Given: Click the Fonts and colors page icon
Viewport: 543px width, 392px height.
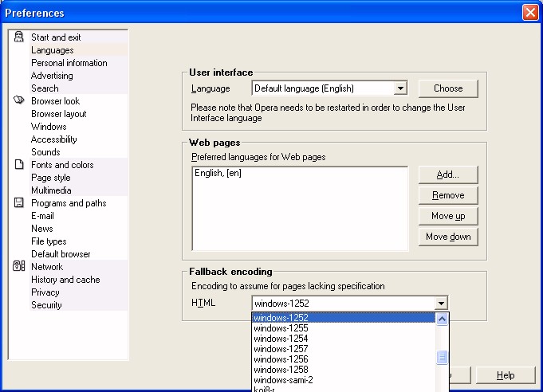Looking at the screenshot, I should tap(19, 165).
